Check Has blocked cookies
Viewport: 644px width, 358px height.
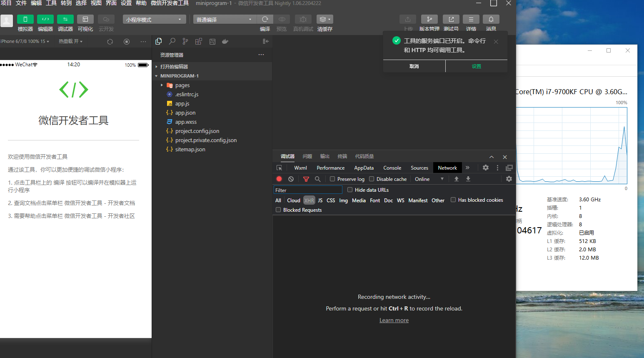[453, 200]
